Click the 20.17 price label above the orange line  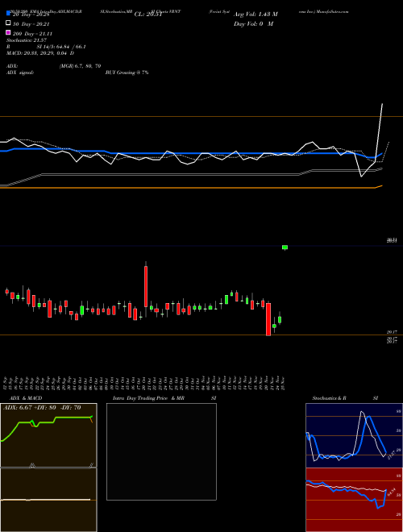[x=392, y=332]
